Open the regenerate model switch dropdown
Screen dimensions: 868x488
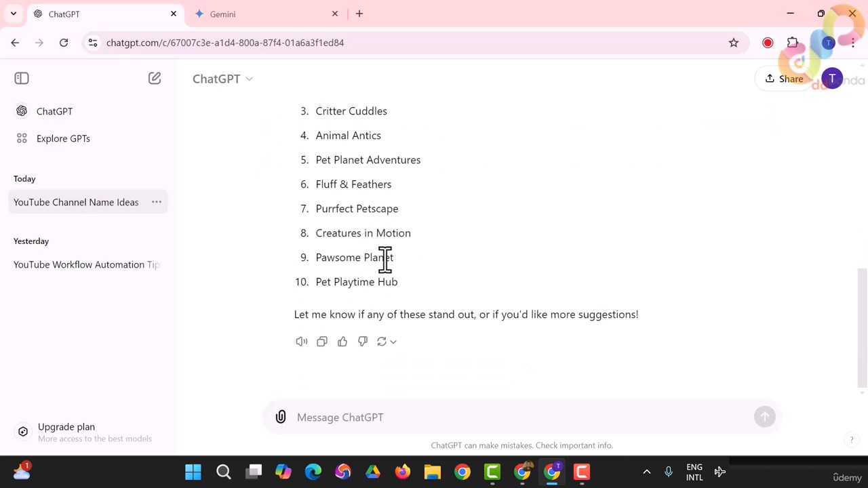tap(387, 342)
